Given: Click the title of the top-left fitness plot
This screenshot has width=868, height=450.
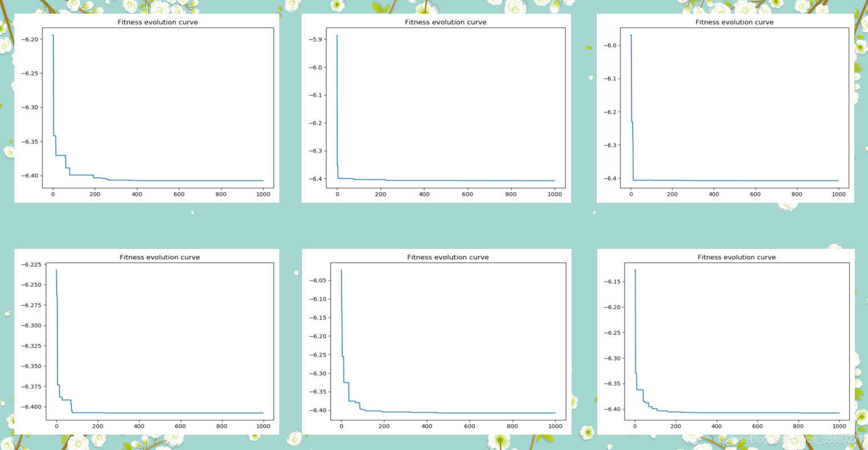Looking at the screenshot, I should tap(158, 22).
